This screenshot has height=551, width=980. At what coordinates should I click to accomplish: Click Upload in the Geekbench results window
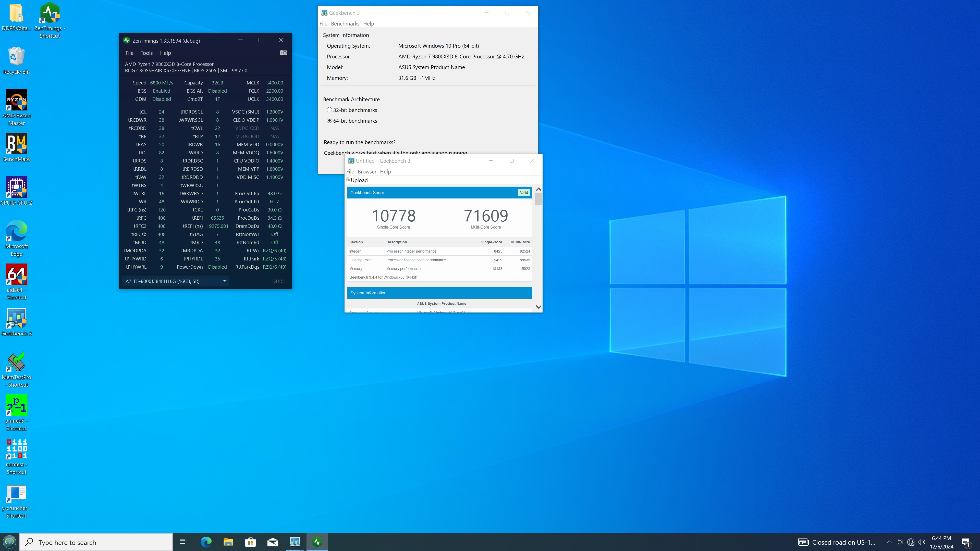[357, 180]
